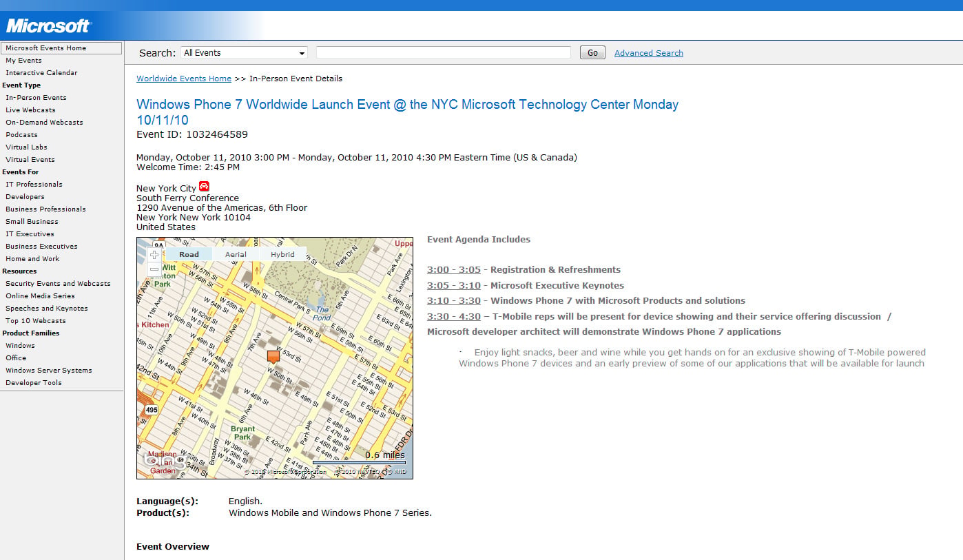The image size is (963, 560).
Task: Go to Worldwide Events Home breadcrumb link
Action: (x=184, y=79)
